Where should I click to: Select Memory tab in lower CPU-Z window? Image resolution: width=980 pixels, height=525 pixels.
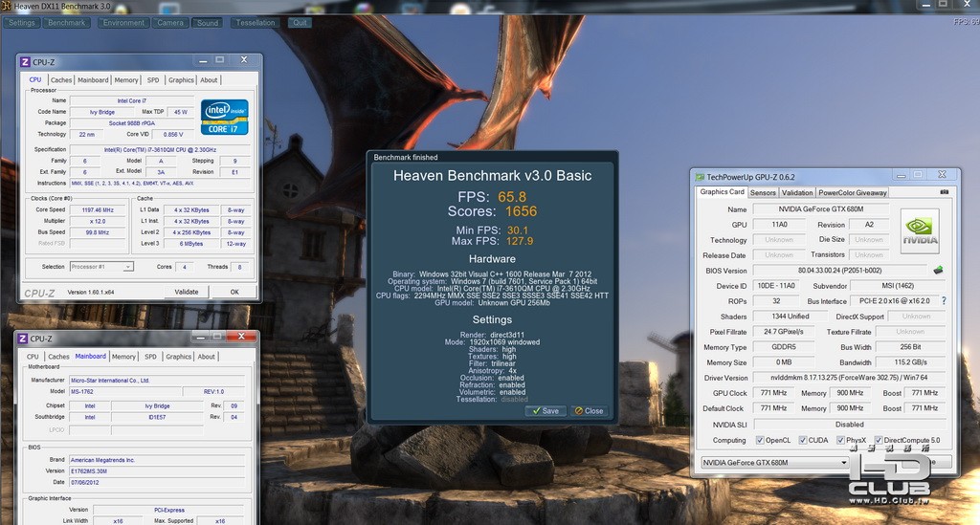[x=123, y=357]
